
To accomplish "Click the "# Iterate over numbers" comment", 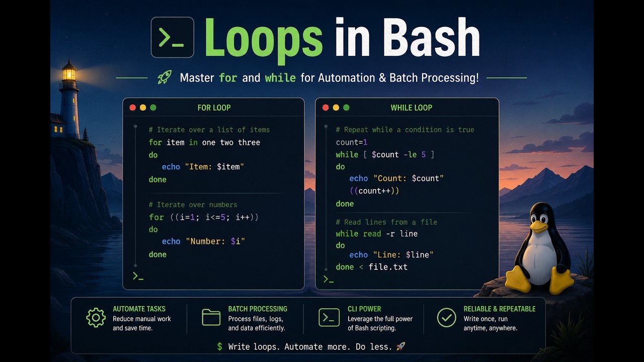I will [193, 205].
